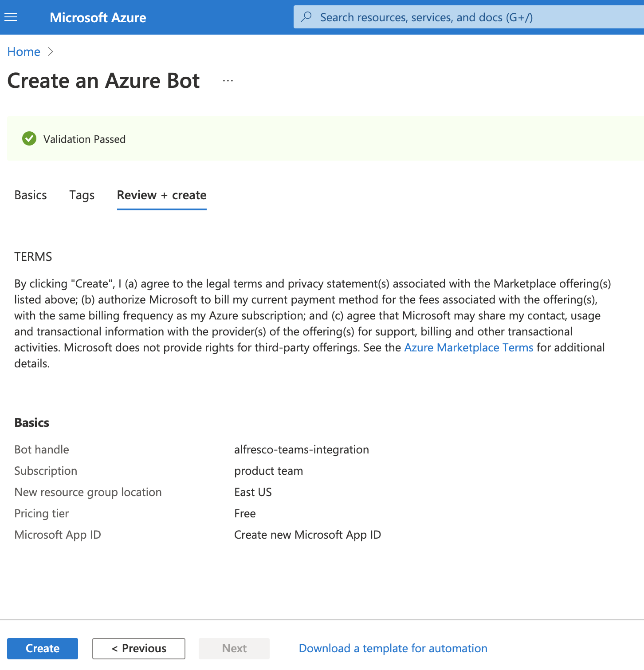Open the ellipsis more options menu
Screen dimensions: 644x670
click(228, 81)
